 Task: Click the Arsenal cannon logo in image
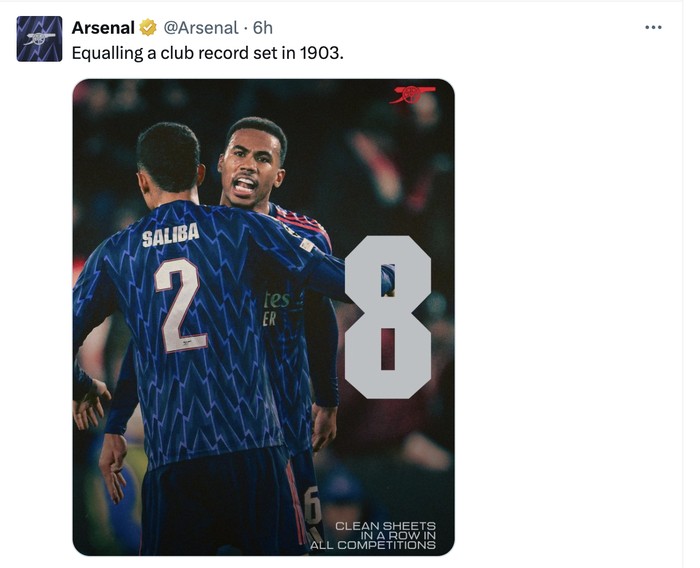[x=413, y=95]
